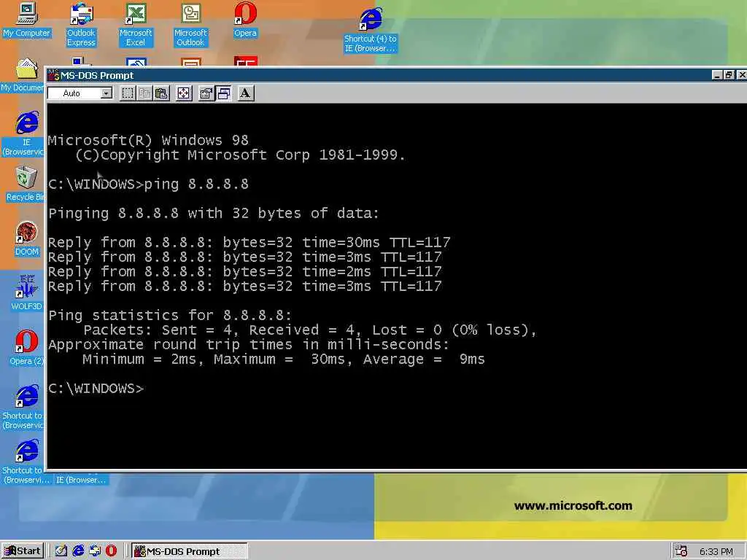The image size is (747, 560).
Task: Click the 'ping 8.8.8.8' command text
Action: (196, 184)
